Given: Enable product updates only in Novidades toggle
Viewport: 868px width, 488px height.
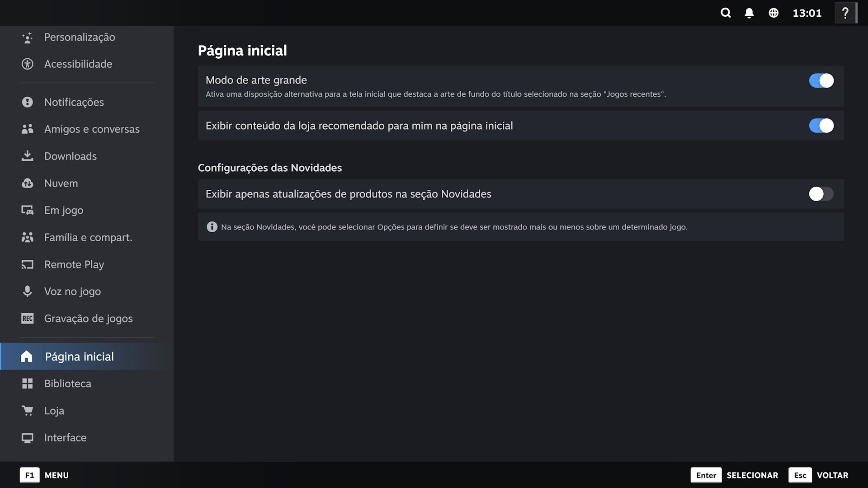Looking at the screenshot, I should coord(821,194).
